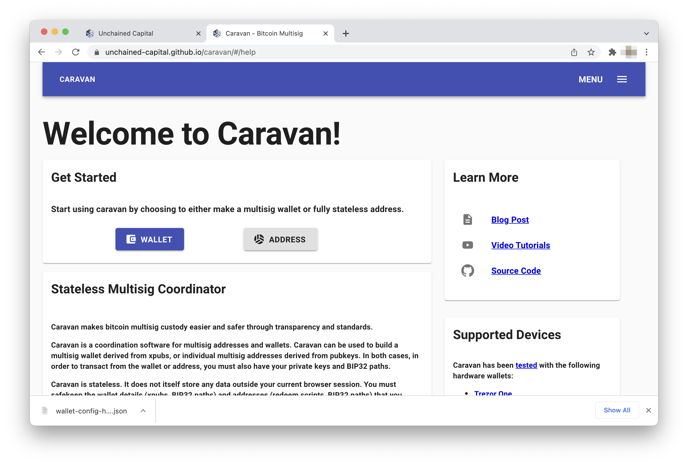Click the ADDRESS button
The height and width of the screenshot is (465, 688).
(280, 239)
